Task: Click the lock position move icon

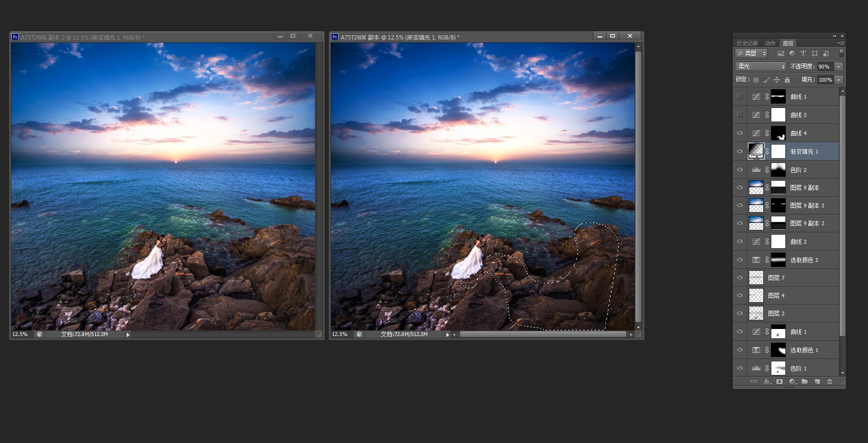Action: click(x=776, y=80)
